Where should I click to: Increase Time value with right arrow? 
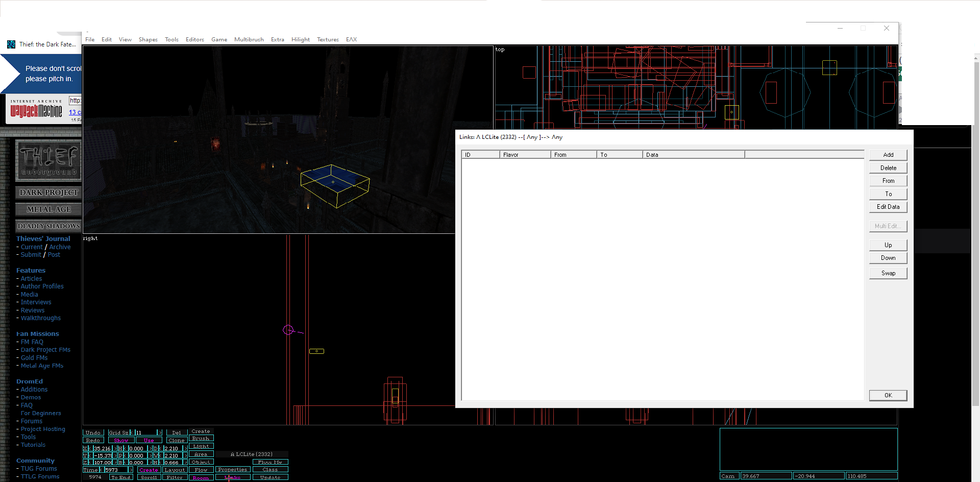click(131, 470)
